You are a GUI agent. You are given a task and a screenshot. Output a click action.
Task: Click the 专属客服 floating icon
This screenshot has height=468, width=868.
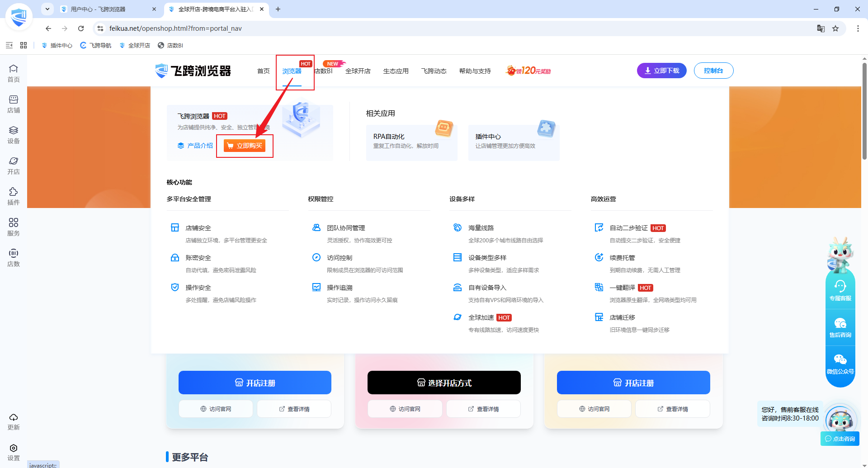840,290
